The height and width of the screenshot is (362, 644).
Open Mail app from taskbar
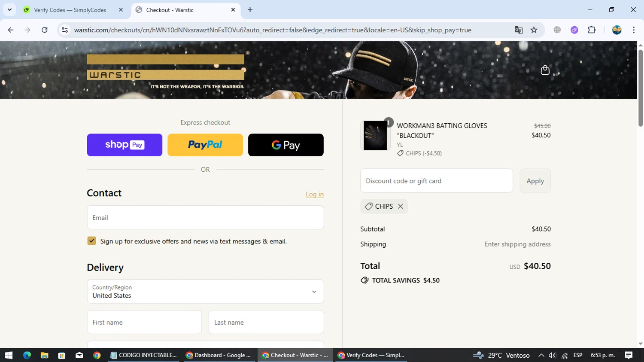[x=79, y=355]
